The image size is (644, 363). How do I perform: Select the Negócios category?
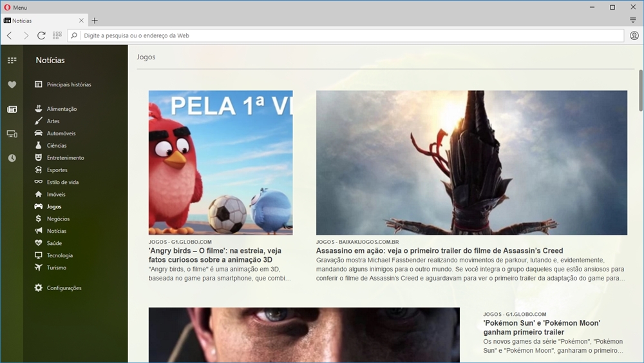[x=52, y=219]
